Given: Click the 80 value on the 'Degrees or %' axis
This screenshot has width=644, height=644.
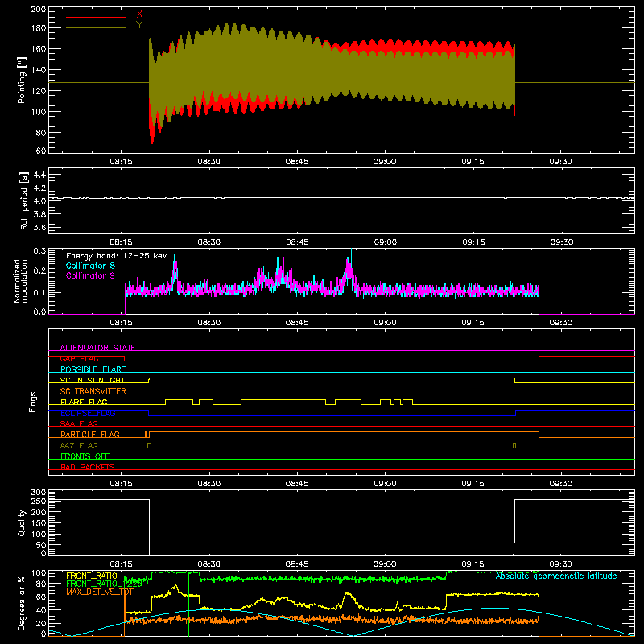Looking at the screenshot, I should click(x=41, y=584).
